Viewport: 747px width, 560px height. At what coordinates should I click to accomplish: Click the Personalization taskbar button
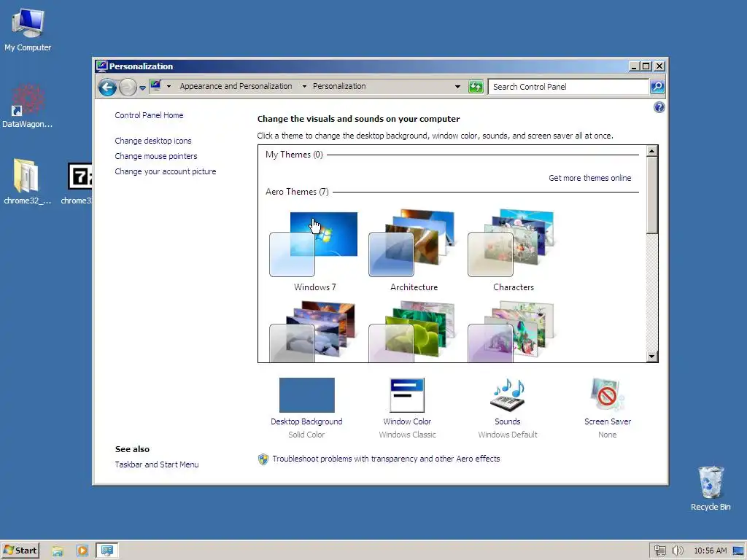point(107,551)
